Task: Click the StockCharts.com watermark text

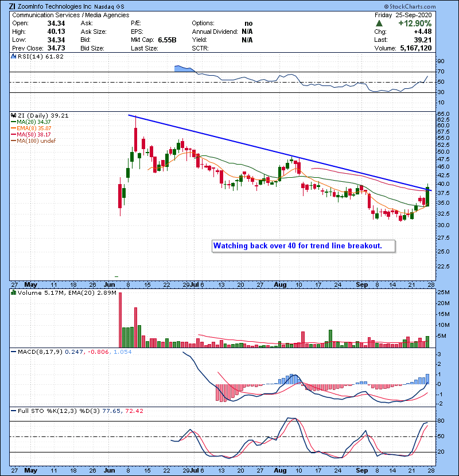Action: coord(410,6)
